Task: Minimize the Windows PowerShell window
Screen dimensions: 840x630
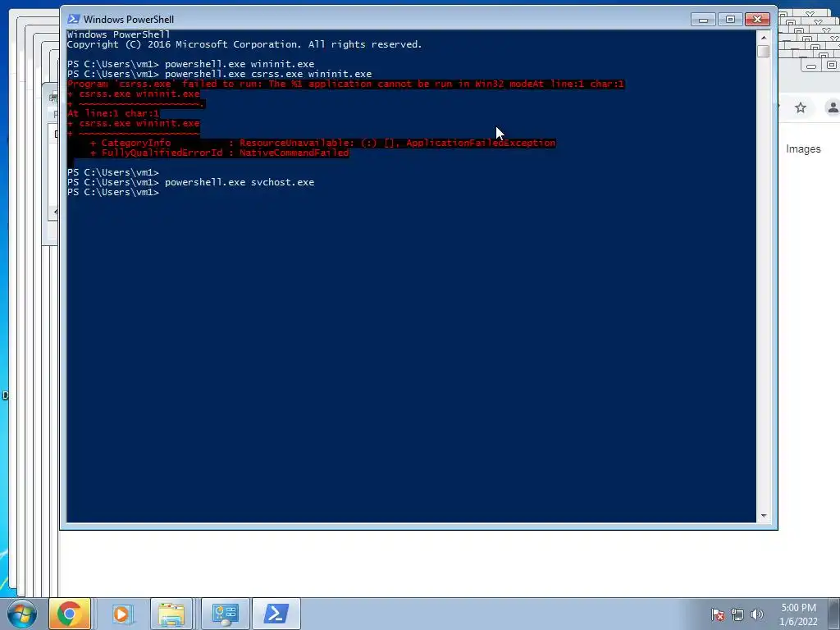Action: 703,20
